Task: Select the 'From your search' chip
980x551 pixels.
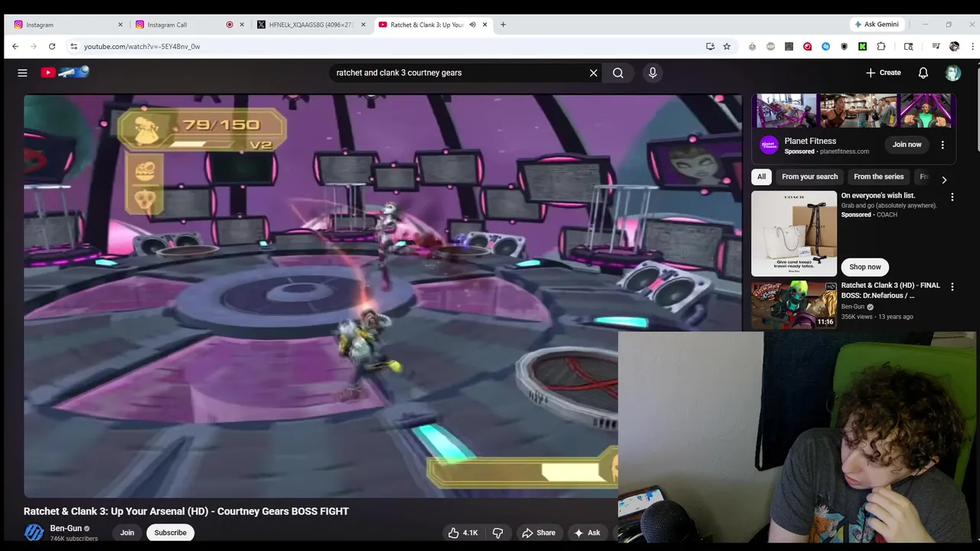Action: [x=809, y=177]
